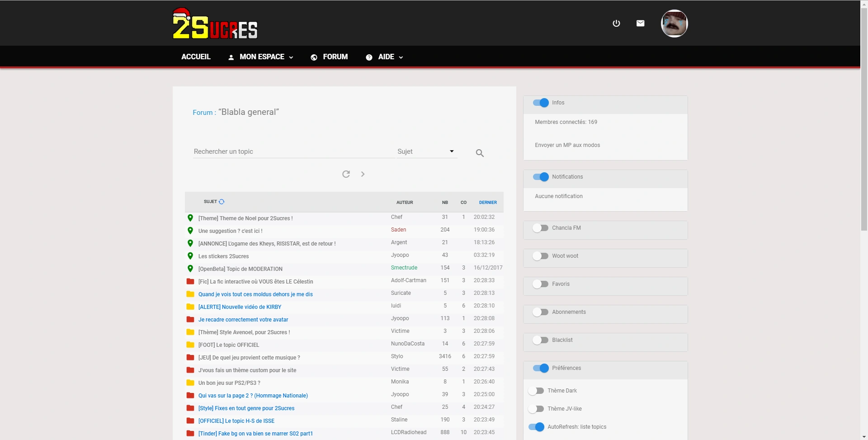Enable the Chancla FM toggle
868x440 pixels.
coord(540,228)
